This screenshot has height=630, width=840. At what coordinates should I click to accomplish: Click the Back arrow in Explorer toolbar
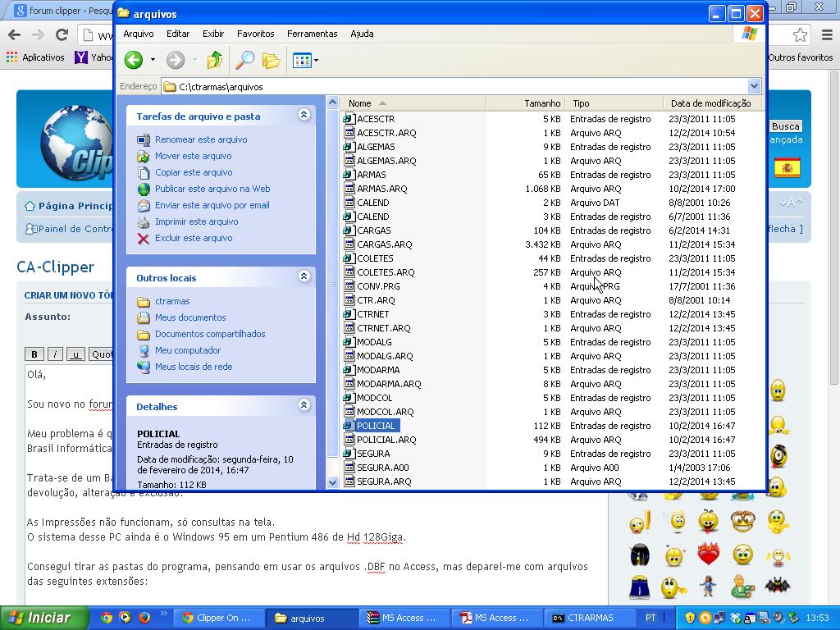pyautogui.click(x=134, y=60)
